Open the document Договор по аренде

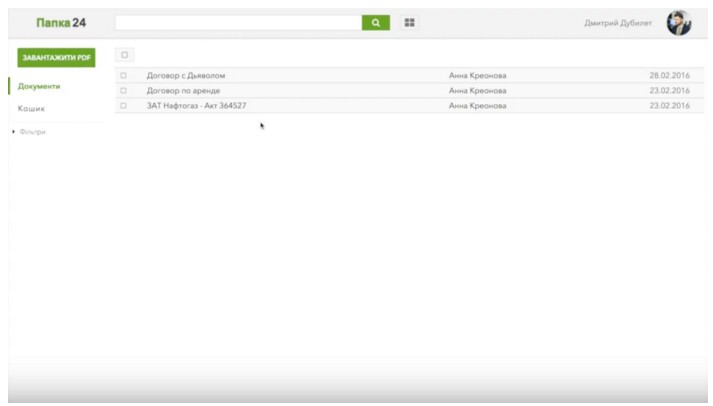coord(186,90)
